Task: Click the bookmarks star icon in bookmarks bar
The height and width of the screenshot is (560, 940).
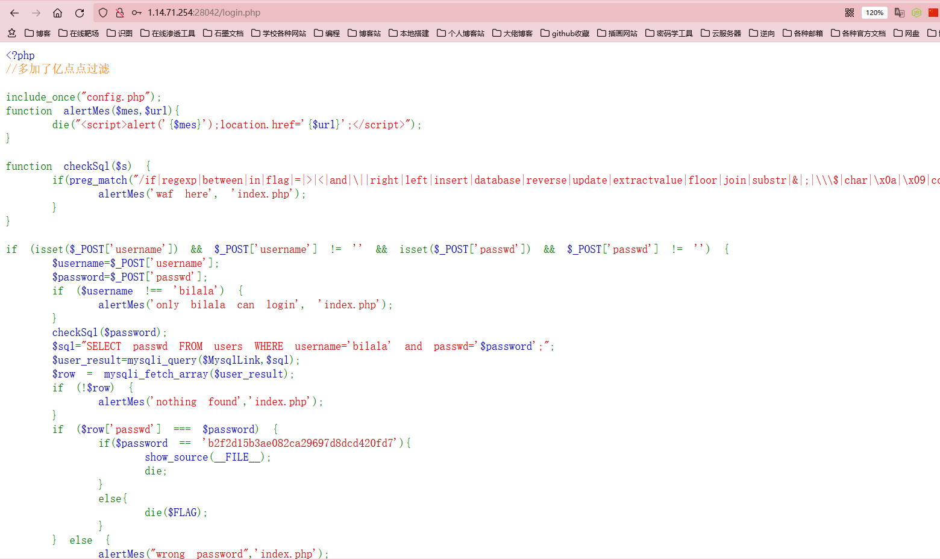Action: click(11, 33)
